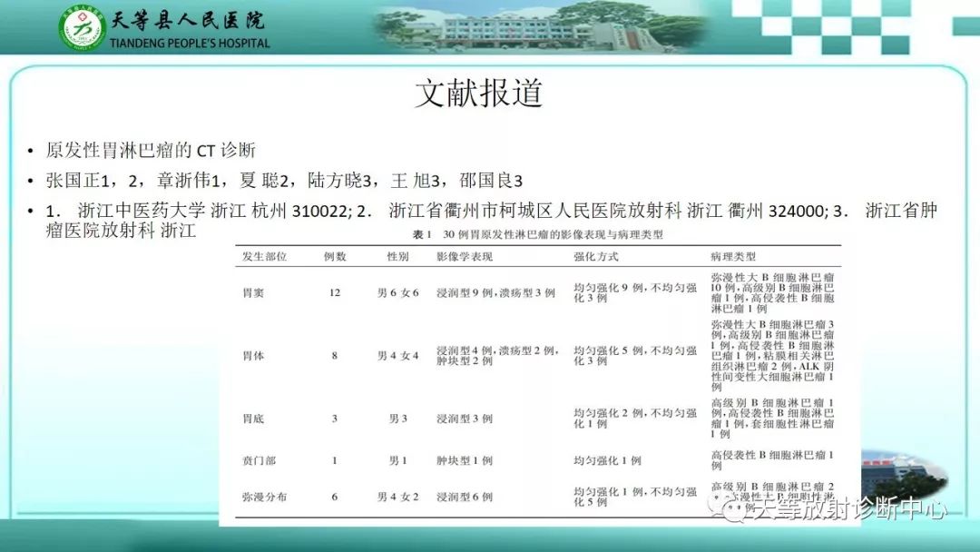Image resolution: width=980 pixels, height=552 pixels.
Task: Click the cell 均匀强化 2 例 in 胃底 row
Action: pyautogui.click(x=635, y=419)
